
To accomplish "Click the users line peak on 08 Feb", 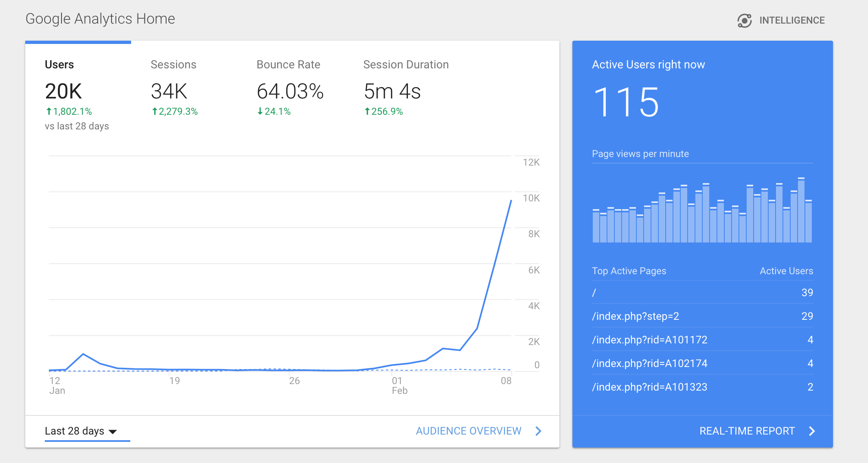I will click(x=511, y=201).
